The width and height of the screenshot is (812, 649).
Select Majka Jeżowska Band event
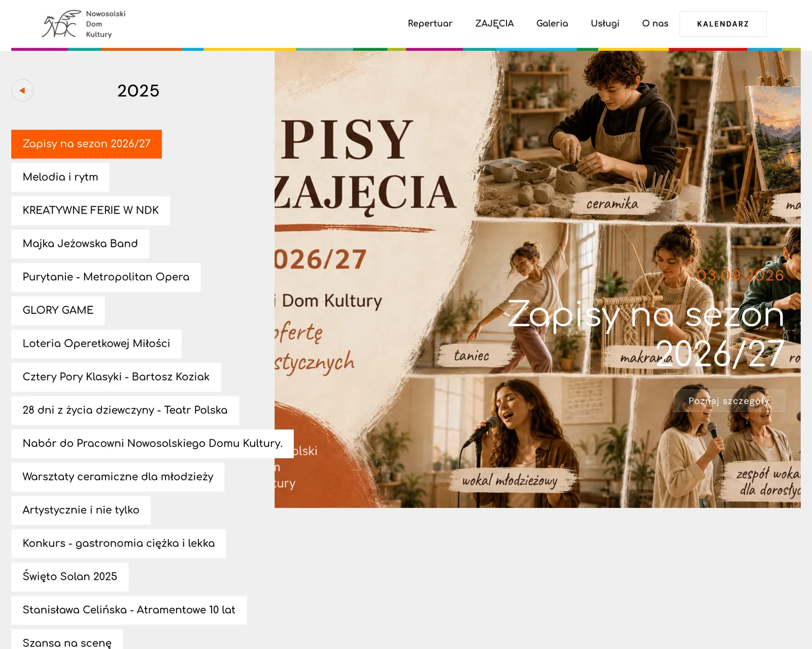80,244
